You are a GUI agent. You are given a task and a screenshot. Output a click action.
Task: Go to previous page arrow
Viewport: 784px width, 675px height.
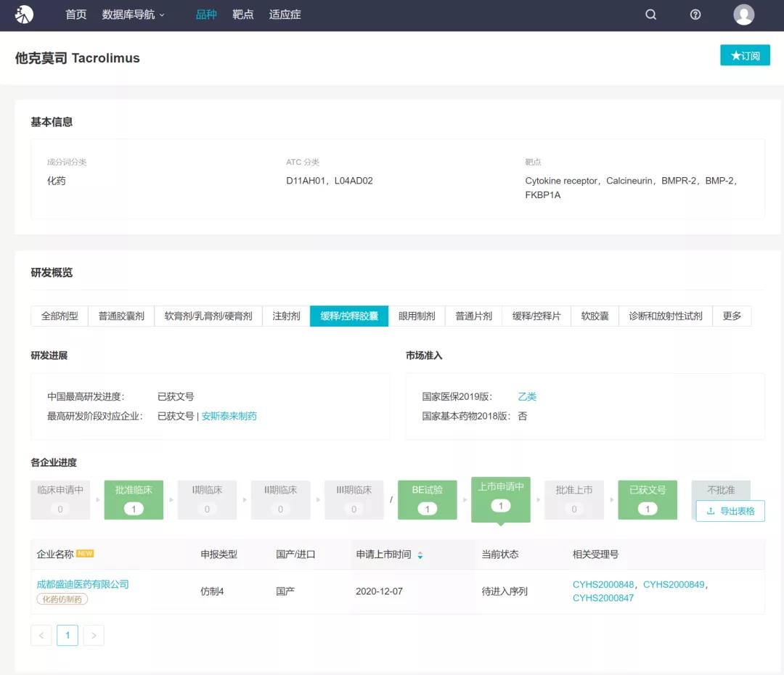coord(41,636)
